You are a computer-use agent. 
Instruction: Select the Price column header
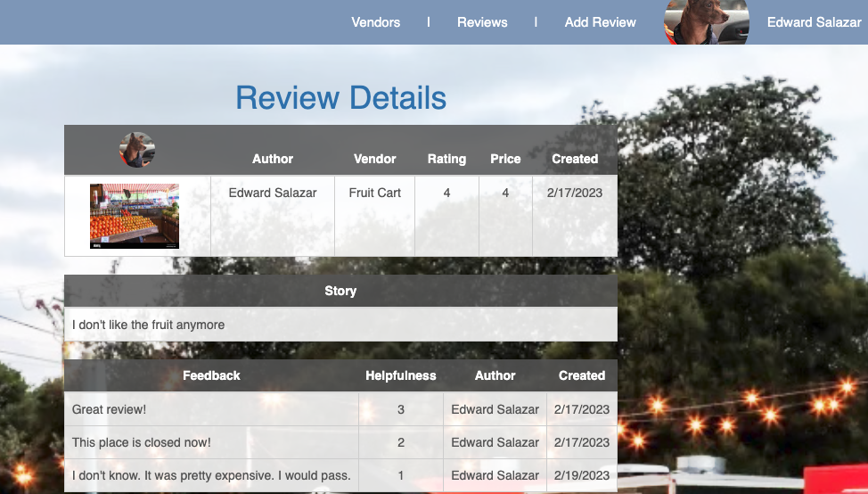click(505, 159)
